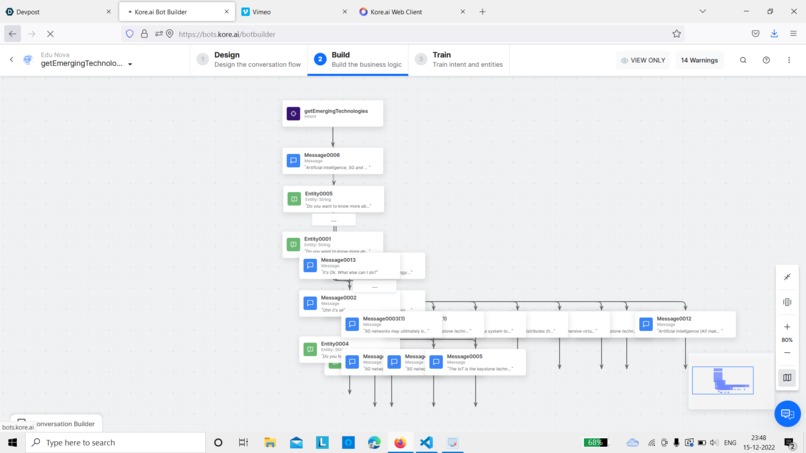Click the collapse nodes icon in canvas toolbar
This screenshot has height=453, width=806.
tap(787, 277)
